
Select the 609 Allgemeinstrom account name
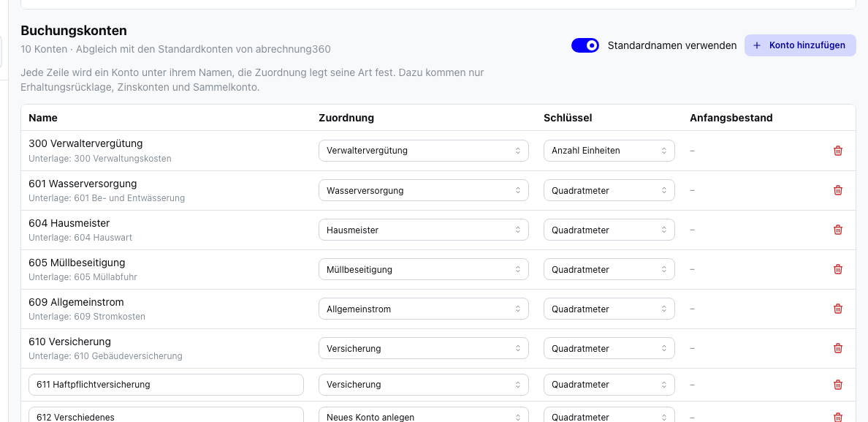77,302
